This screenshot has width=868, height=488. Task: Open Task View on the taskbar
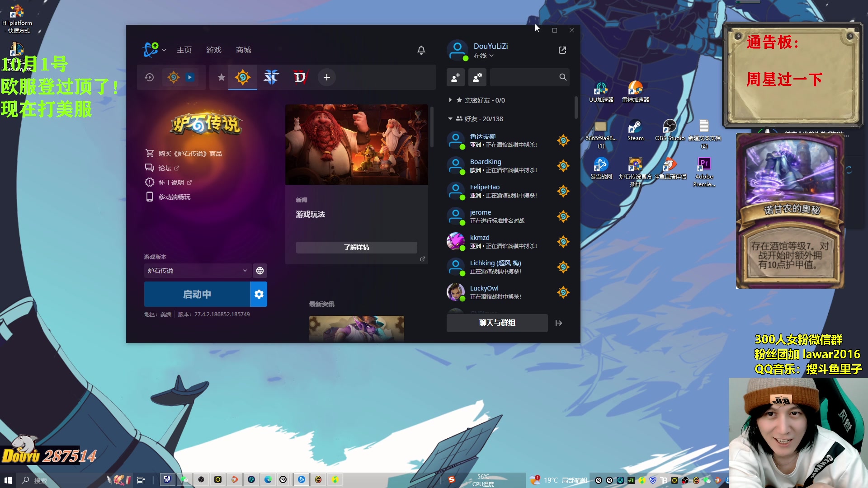[141, 480]
